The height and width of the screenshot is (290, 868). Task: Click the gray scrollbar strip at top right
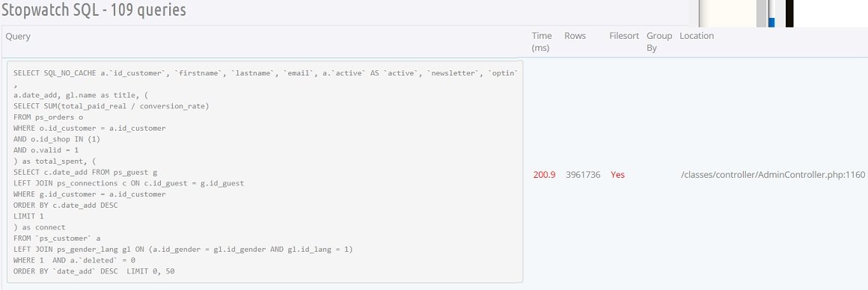point(762,13)
